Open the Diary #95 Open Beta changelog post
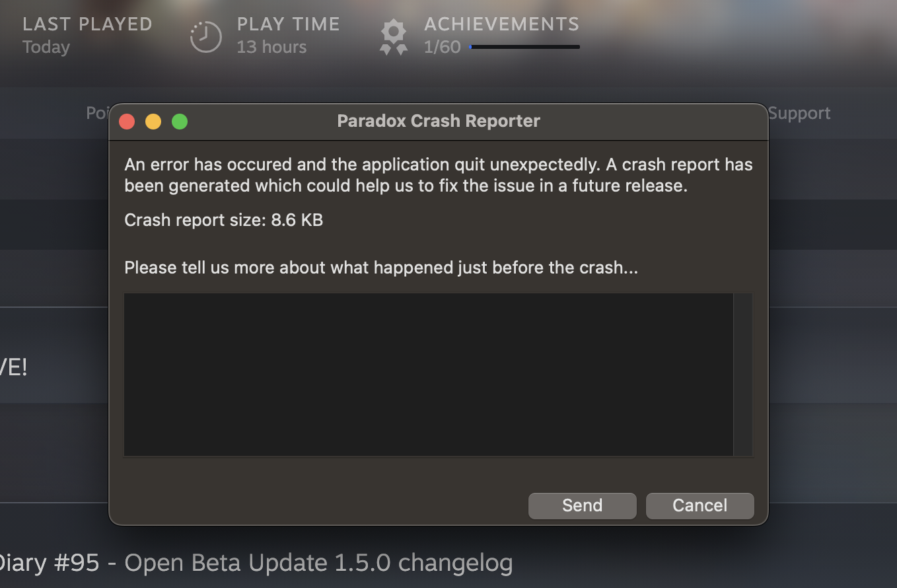Viewport: 897px width, 588px height. (256, 564)
